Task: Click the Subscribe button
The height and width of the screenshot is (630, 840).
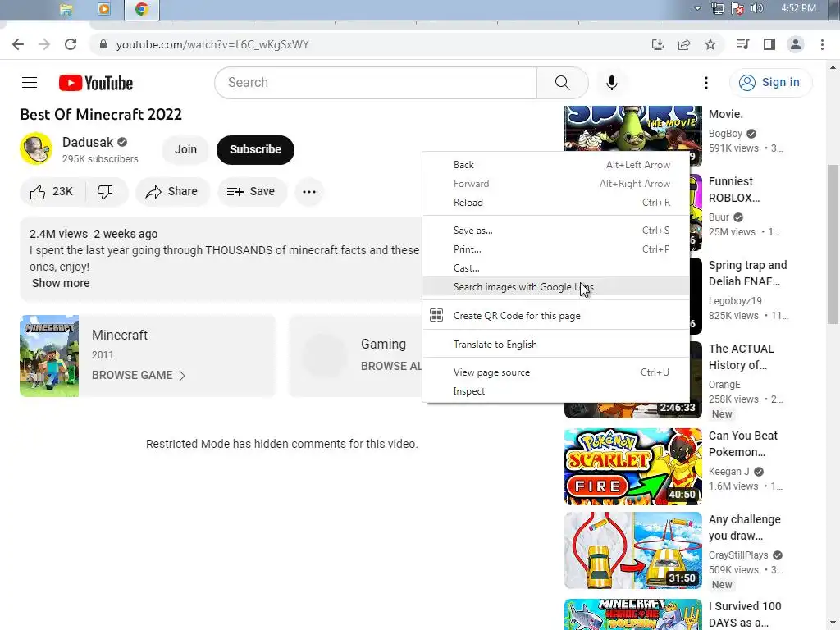Action: point(256,149)
